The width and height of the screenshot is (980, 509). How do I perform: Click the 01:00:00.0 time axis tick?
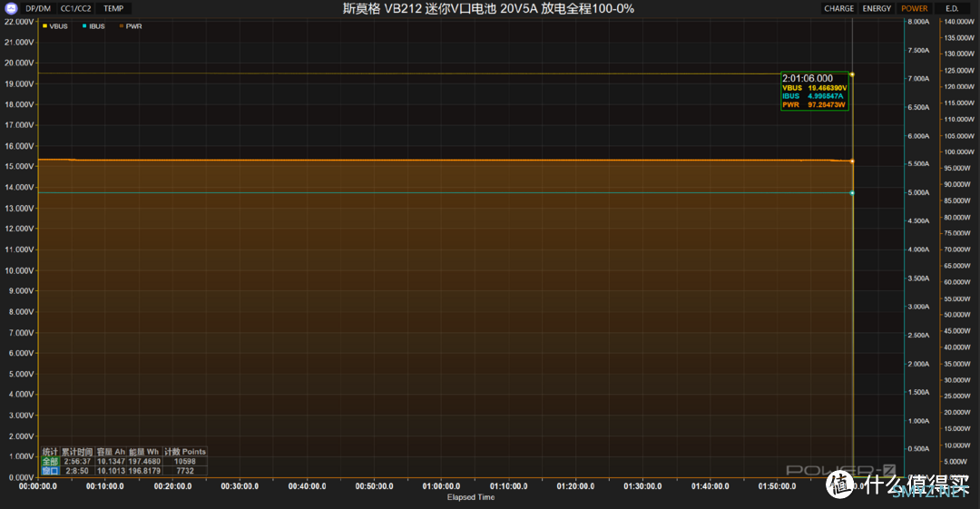pyautogui.click(x=441, y=486)
